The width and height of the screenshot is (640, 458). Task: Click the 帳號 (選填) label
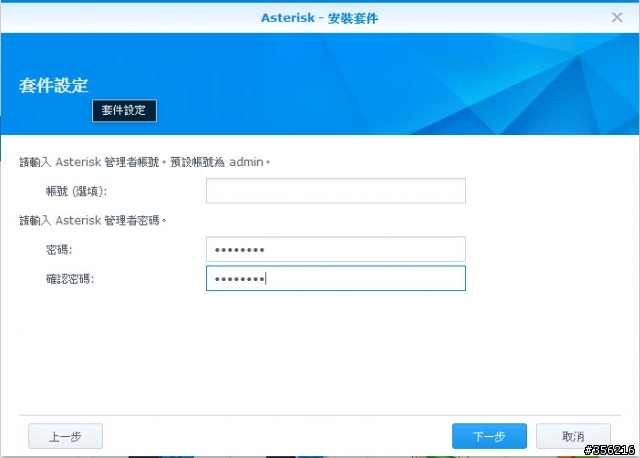tap(76, 191)
